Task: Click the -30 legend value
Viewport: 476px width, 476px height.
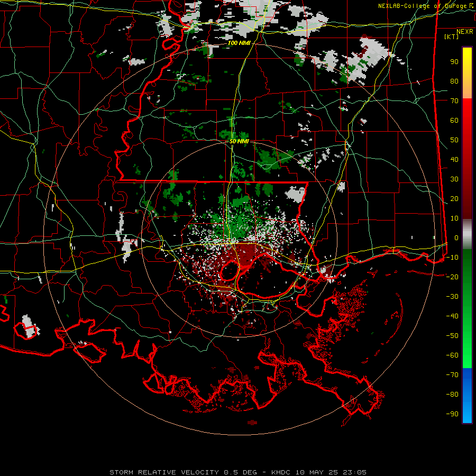Action: tap(452, 297)
